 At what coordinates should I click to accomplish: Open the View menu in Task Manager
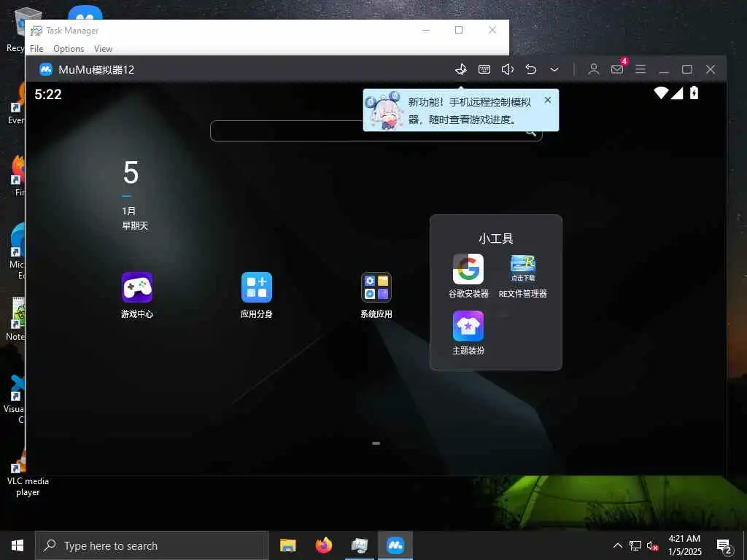pos(103,49)
